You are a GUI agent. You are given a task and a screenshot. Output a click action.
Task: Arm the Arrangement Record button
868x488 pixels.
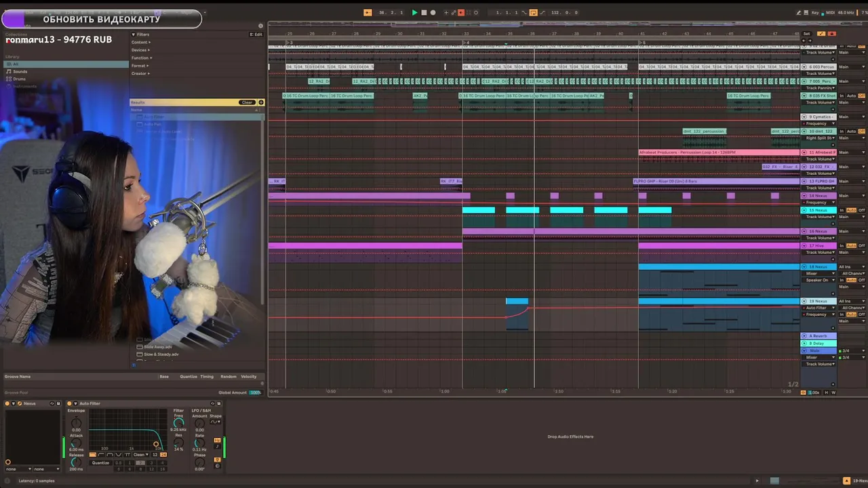tap(433, 12)
